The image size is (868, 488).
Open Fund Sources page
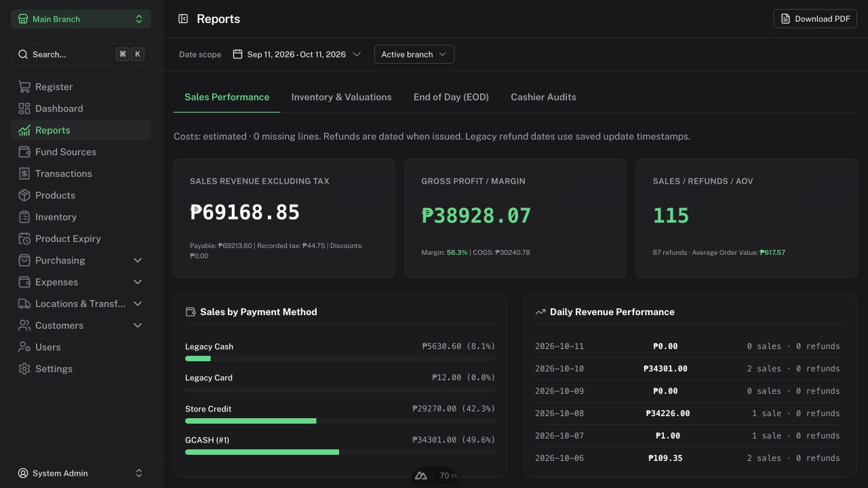coord(81,152)
